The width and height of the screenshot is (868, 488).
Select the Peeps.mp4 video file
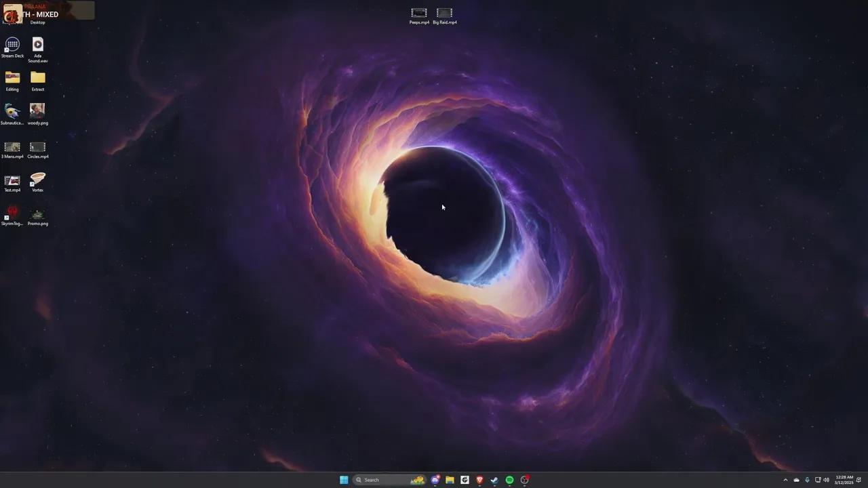pyautogui.click(x=419, y=14)
